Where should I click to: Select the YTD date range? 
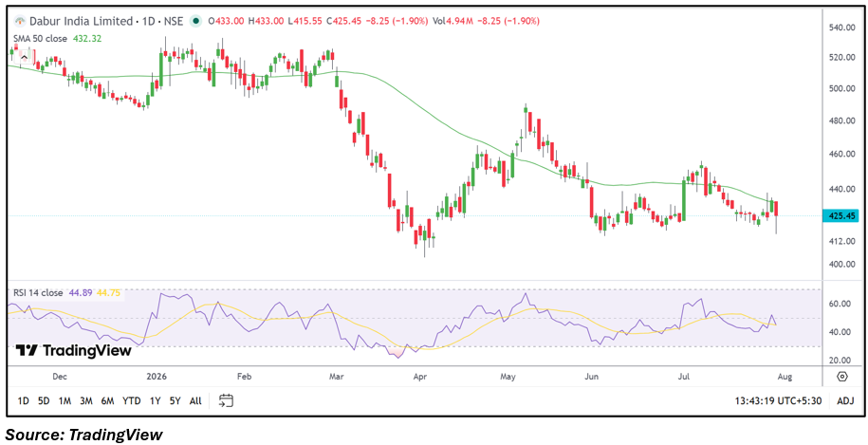pos(131,400)
